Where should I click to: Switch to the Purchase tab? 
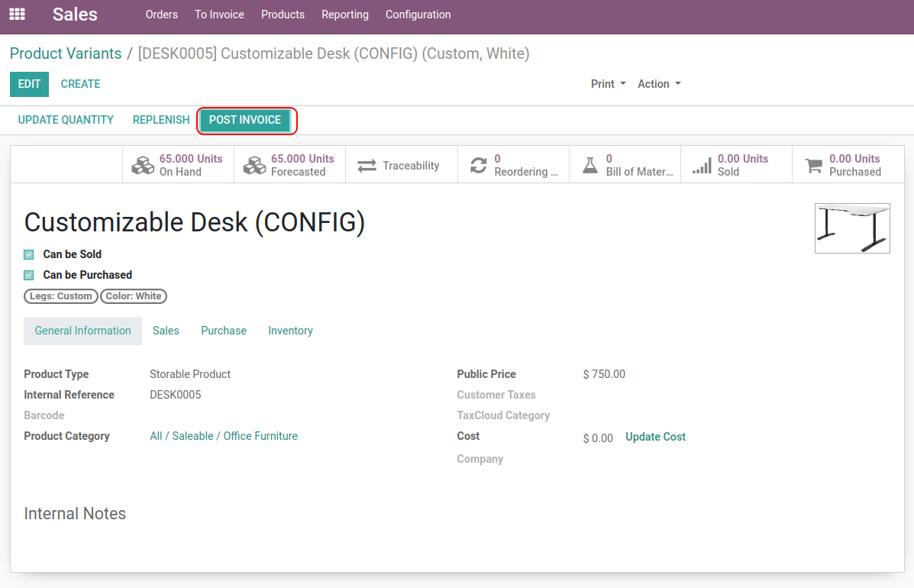tap(224, 331)
